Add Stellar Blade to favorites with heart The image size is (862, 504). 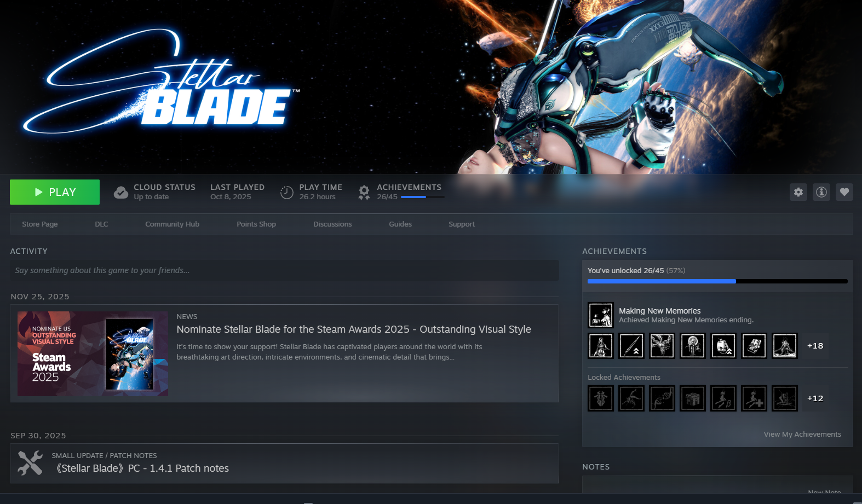(x=844, y=192)
